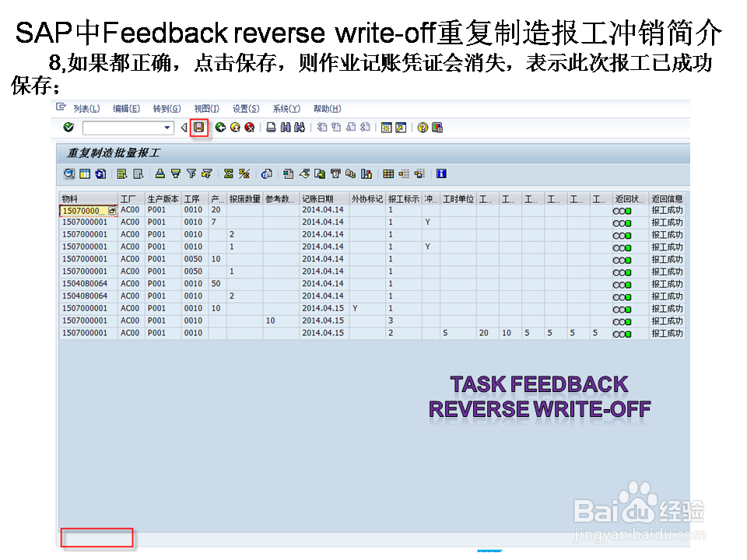Open the 系统(Y) menu
This screenshot has height=560, width=747.
tap(286, 109)
